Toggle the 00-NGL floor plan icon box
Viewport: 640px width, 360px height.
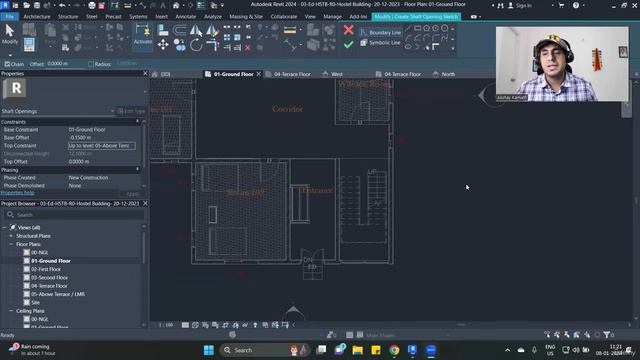click(27, 253)
